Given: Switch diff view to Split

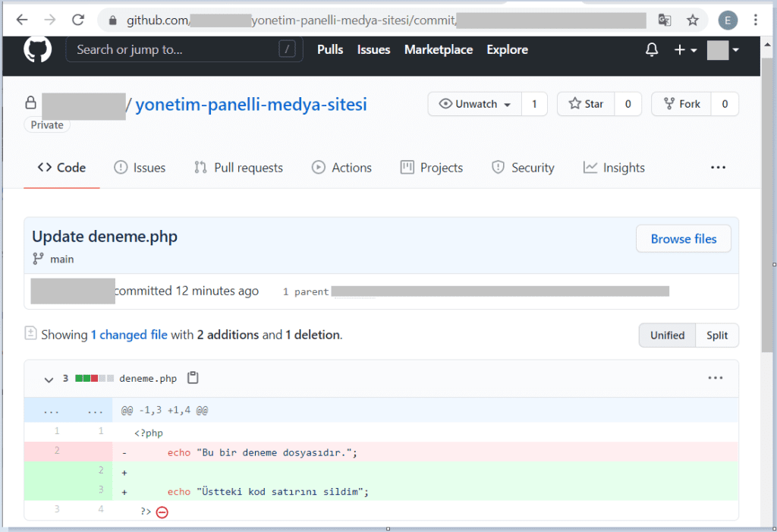Looking at the screenshot, I should pyautogui.click(x=716, y=335).
